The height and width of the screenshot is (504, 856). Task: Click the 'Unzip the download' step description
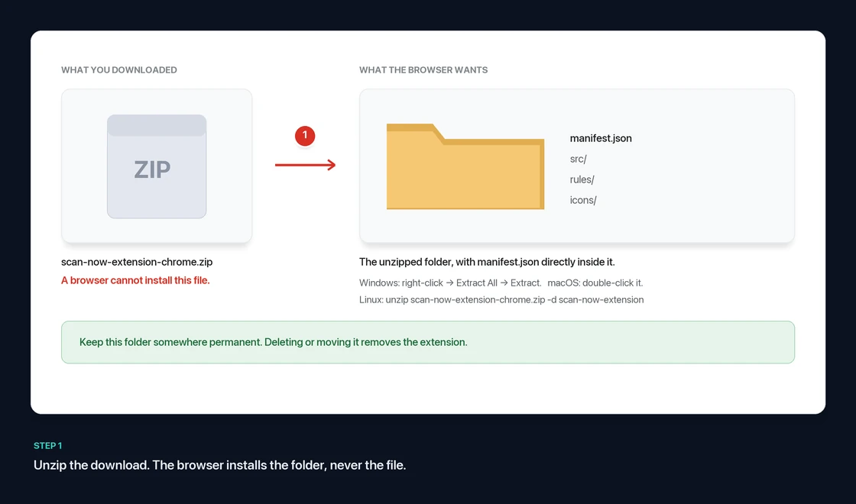point(220,465)
